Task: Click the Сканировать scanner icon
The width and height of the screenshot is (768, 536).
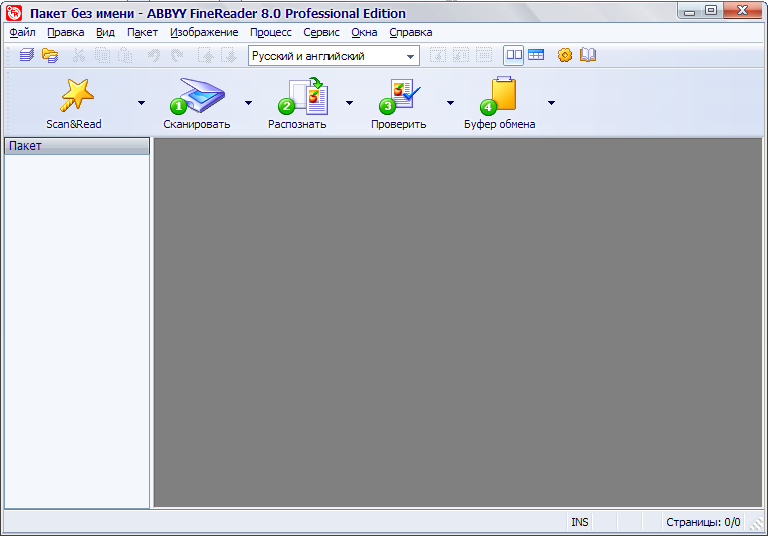Action: [197, 95]
